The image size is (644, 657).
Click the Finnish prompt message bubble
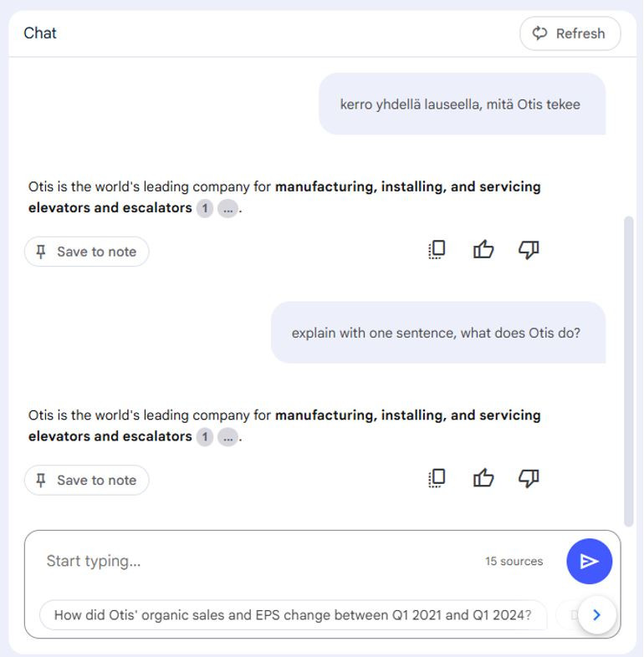[462, 104]
